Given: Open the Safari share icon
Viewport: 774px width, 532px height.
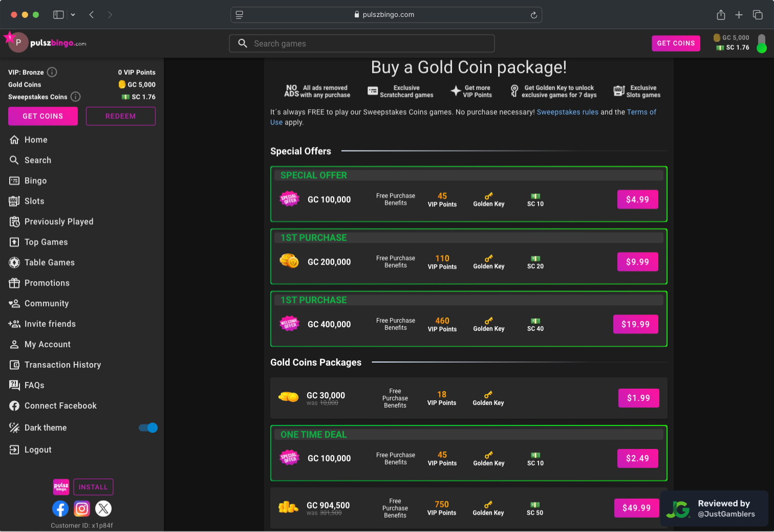Looking at the screenshot, I should 721,15.
